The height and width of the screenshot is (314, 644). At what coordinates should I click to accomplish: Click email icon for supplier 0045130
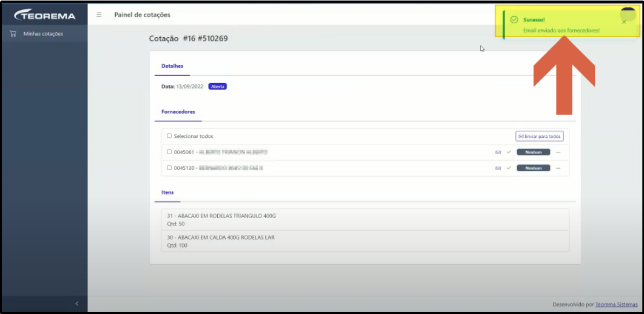coord(498,168)
